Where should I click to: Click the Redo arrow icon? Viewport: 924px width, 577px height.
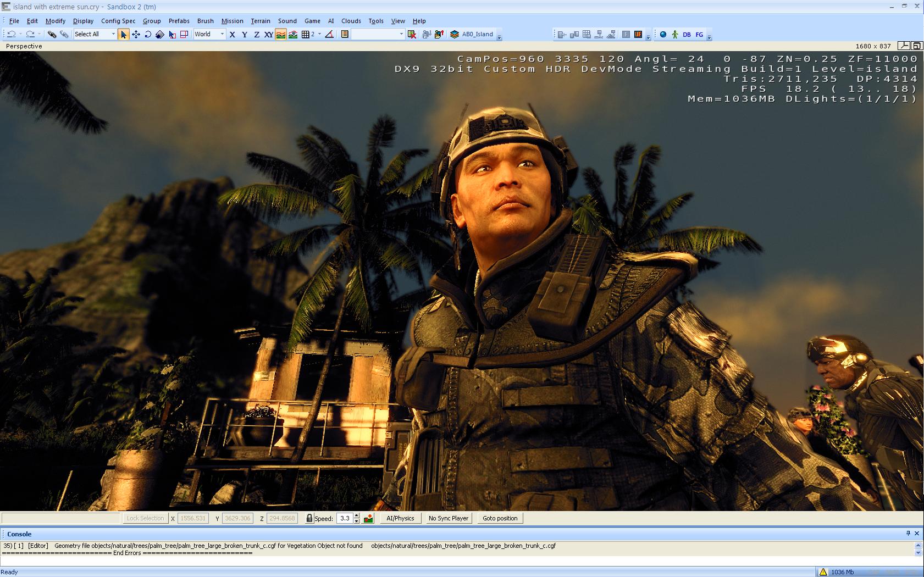click(30, 34)
